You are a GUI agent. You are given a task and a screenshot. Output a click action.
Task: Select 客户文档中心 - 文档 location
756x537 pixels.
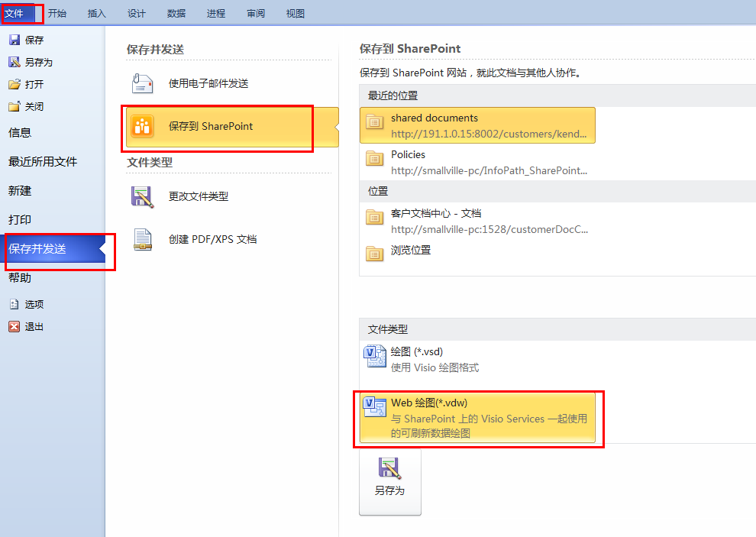tap(477, 221)
